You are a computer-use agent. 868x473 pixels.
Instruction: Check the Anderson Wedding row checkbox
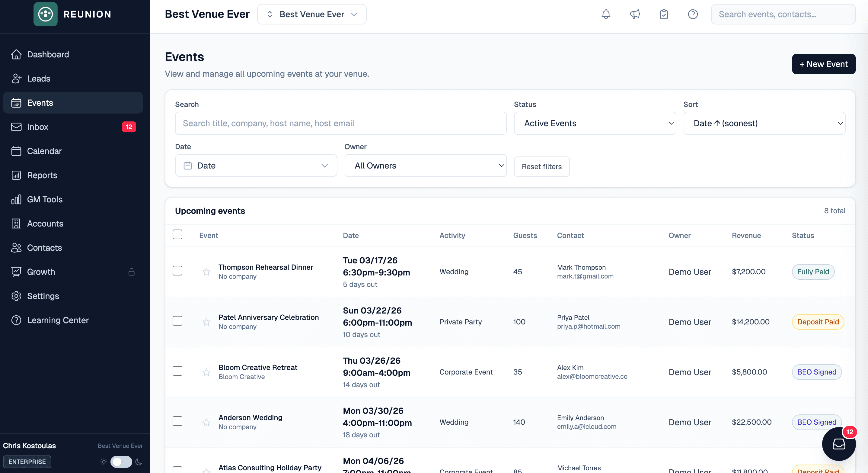(x=177, y=421)
